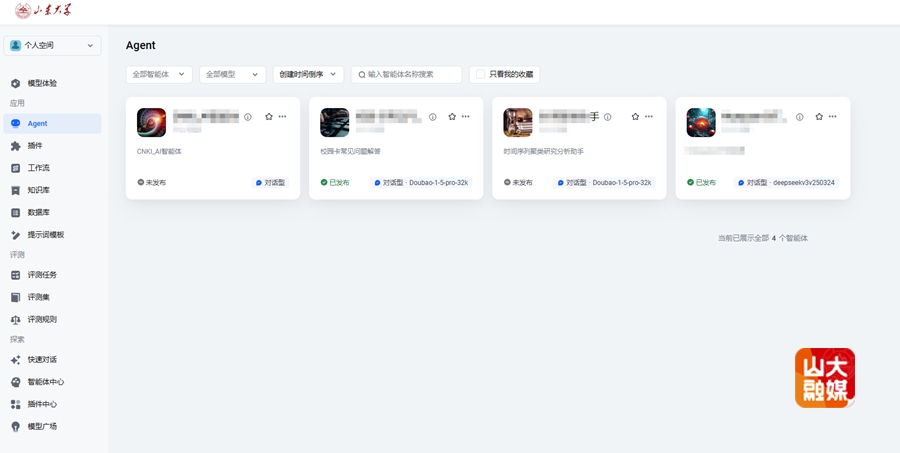Star the CNKI_AI智能体 agent card

269,117
